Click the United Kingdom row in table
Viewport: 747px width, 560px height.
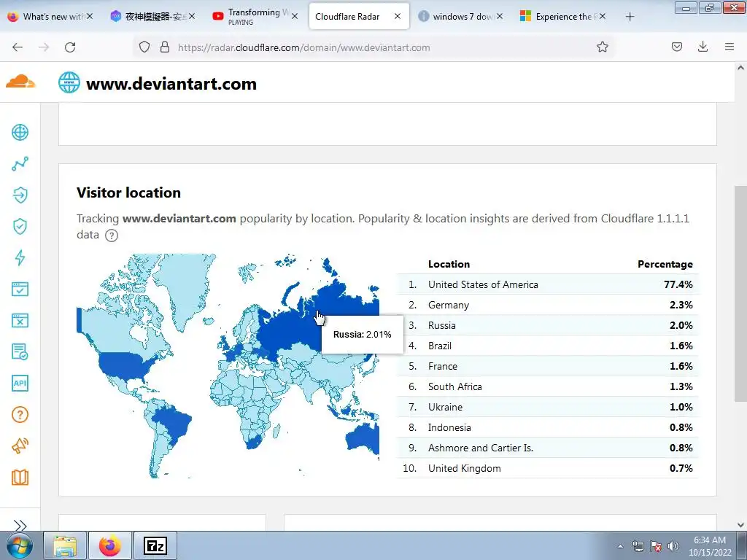[548, 469]
